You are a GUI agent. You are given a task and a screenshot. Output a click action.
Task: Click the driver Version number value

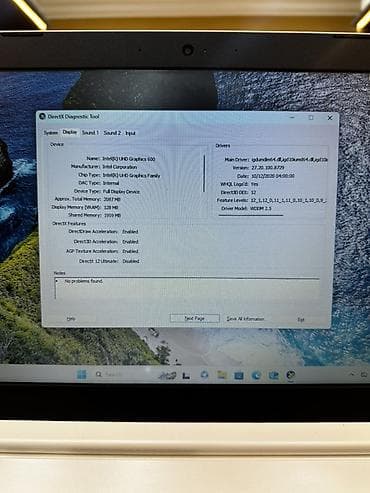click(x=268, y=168)
